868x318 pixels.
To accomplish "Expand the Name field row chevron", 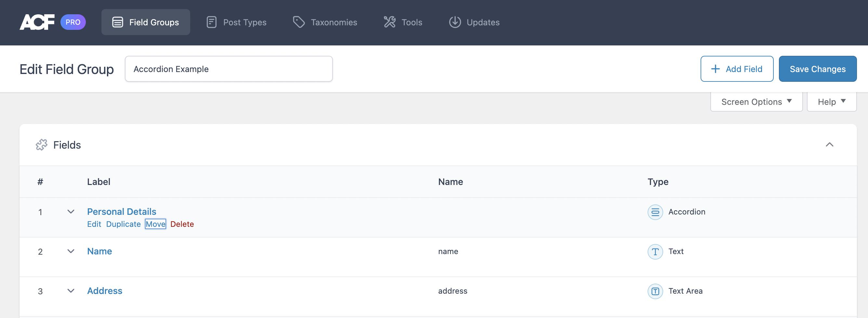I will pyautogui.click(x=71, y=251).
